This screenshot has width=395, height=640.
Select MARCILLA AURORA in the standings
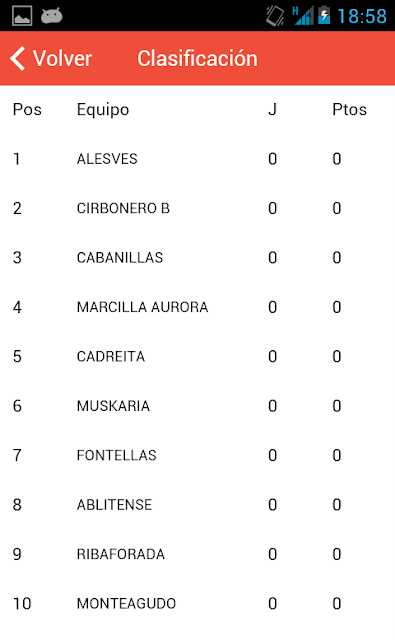(198, 307)
